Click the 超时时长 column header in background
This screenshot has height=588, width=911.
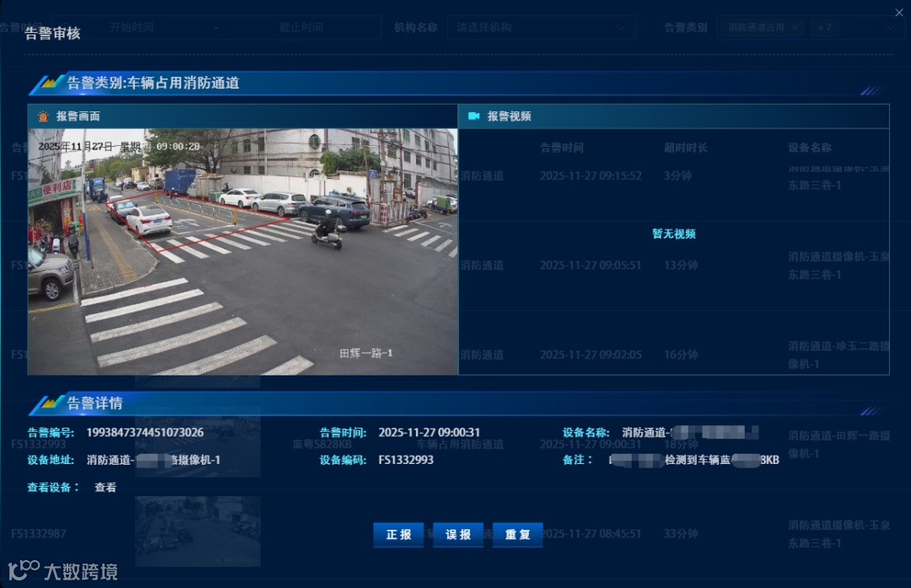[686, 148]
